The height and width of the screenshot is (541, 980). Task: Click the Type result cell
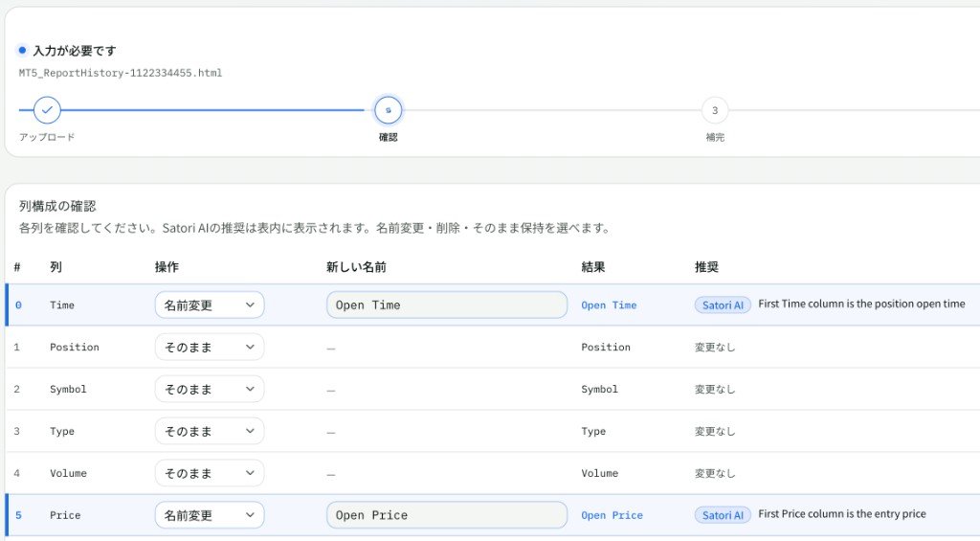click(x=593, y=431)
